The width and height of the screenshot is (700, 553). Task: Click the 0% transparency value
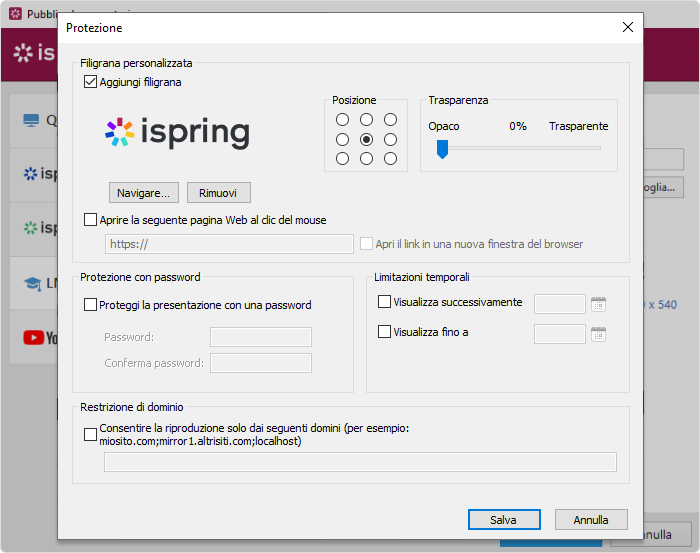[x=518, y=126]
